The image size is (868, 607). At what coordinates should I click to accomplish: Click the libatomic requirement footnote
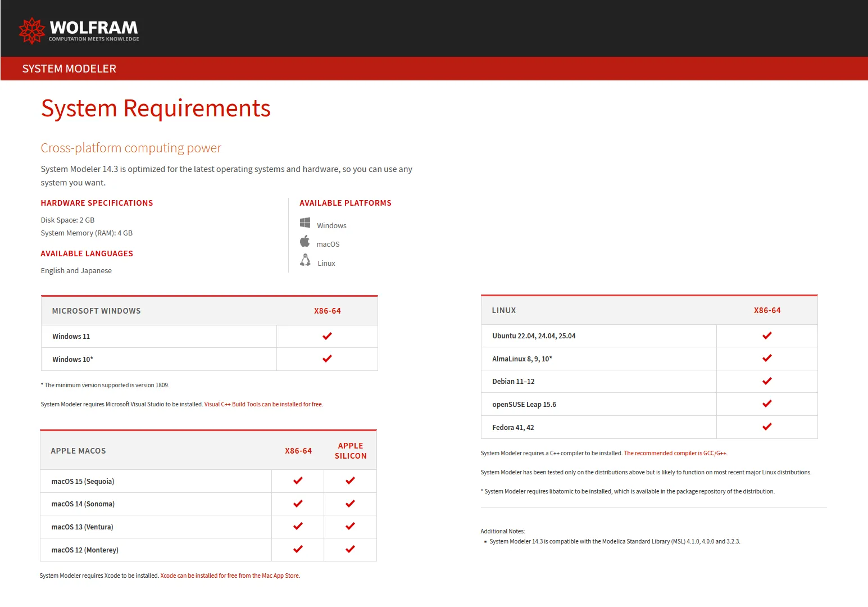pyautogui.click(x=628, y=491)
